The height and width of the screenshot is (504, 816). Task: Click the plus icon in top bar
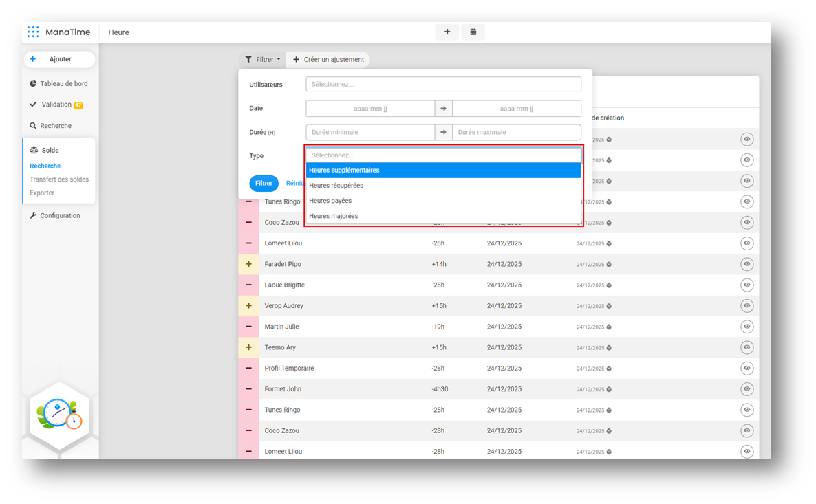click(447, 32)
